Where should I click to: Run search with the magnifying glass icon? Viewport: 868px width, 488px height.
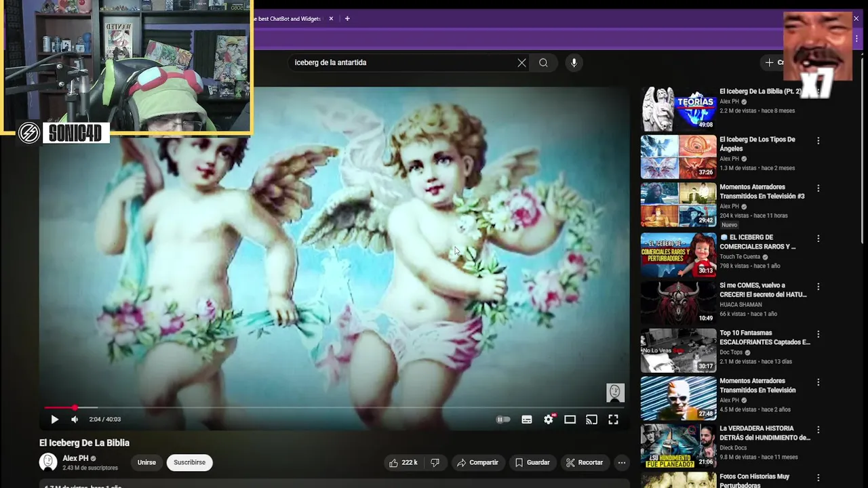[543, 63]
